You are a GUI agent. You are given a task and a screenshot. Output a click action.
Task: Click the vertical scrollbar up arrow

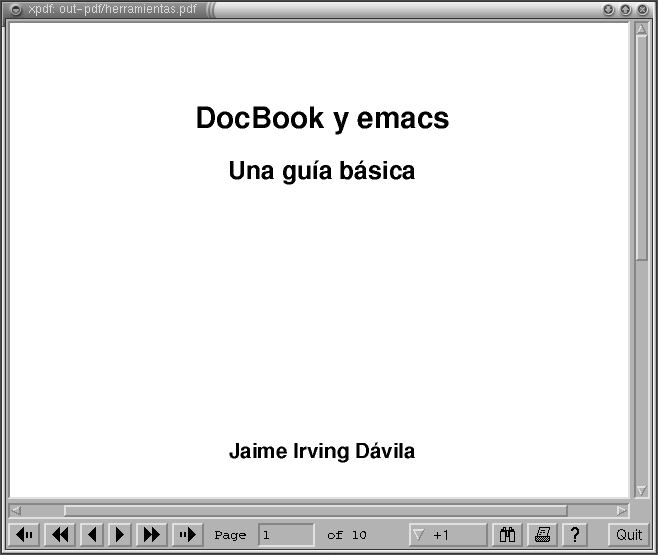point(641,29)
